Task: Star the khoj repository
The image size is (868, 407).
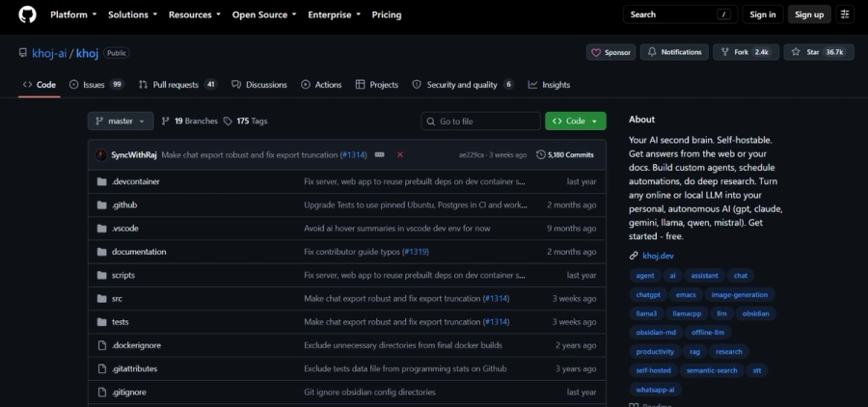Action: coord(818,52)
